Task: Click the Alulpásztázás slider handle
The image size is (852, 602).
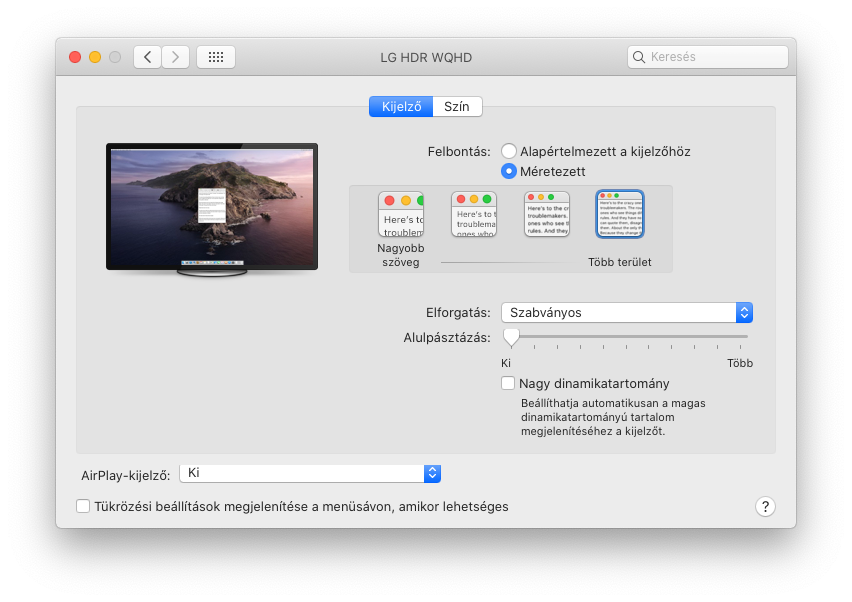Action: (511, 337)
